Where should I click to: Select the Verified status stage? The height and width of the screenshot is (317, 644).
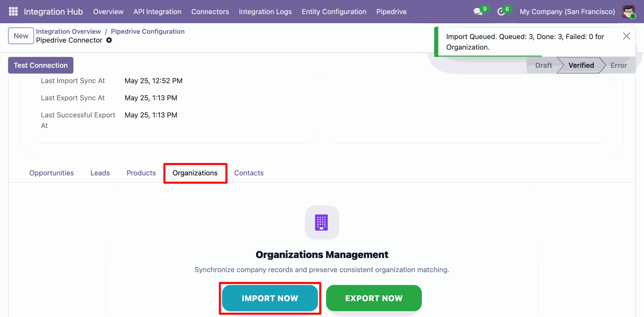coord(581,65)
